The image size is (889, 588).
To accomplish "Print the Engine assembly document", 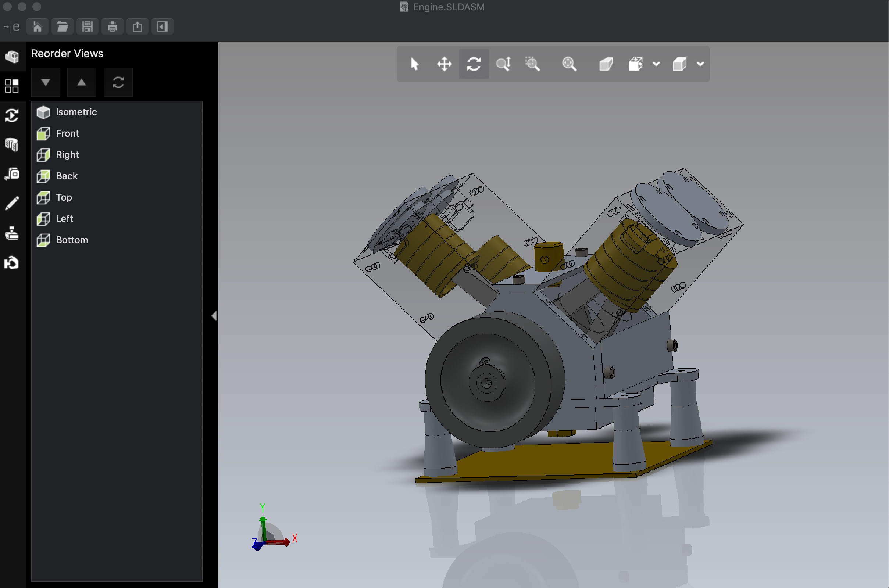I will point(112,26).
